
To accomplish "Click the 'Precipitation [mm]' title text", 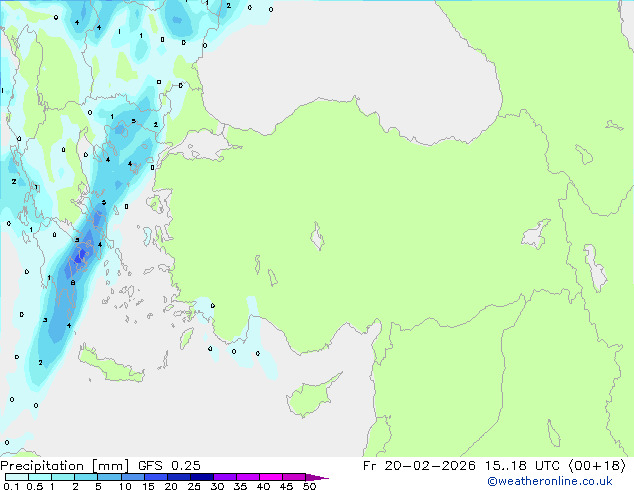I will click(65, 466).
